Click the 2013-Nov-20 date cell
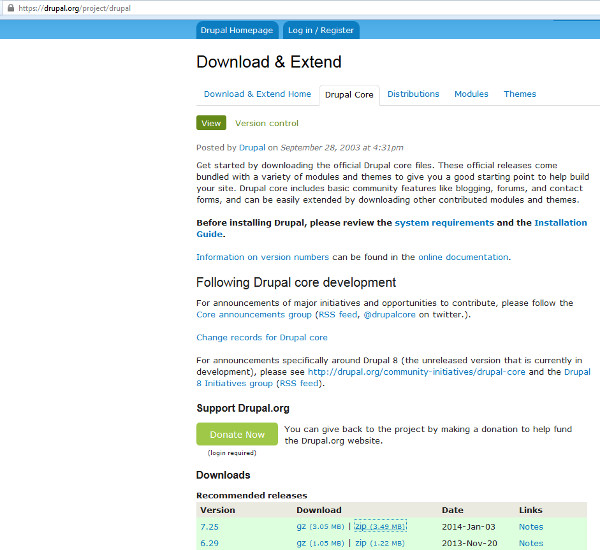Screen dimensions: 600x550 470,543
